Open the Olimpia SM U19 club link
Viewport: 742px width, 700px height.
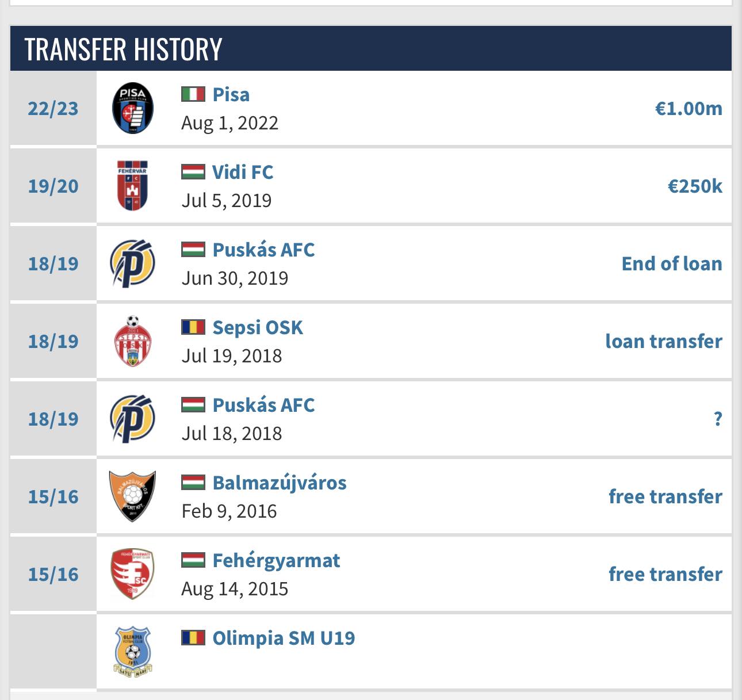click(x=284, y=638)
